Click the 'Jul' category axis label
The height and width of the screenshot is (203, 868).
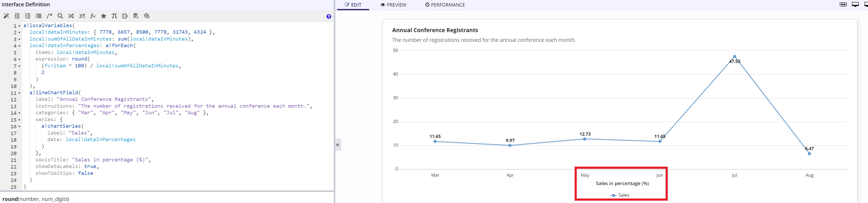point(735,175)
